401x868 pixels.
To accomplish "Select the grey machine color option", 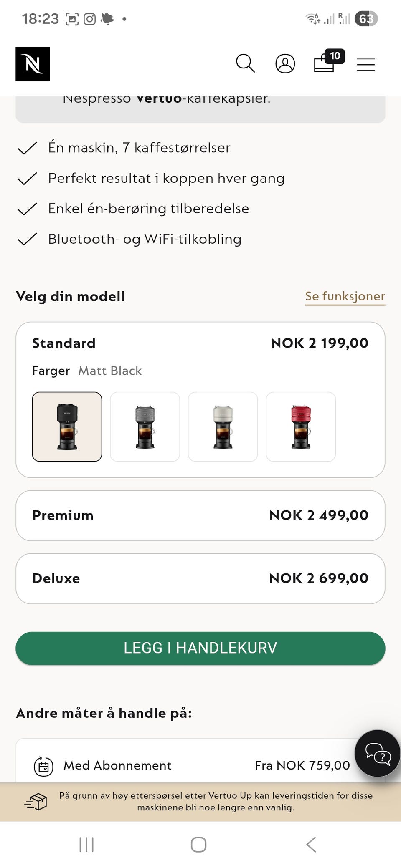I will [145, 426].
